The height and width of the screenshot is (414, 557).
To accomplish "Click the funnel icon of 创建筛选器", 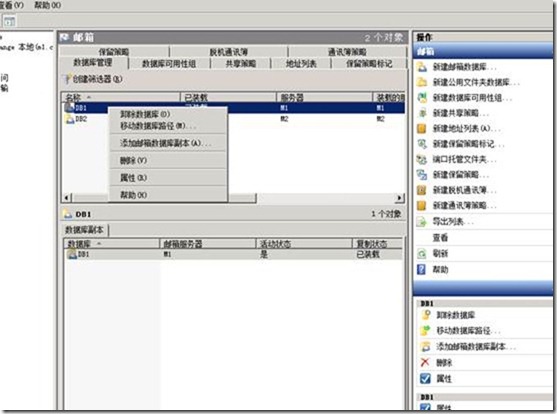I will pos(66,79).
